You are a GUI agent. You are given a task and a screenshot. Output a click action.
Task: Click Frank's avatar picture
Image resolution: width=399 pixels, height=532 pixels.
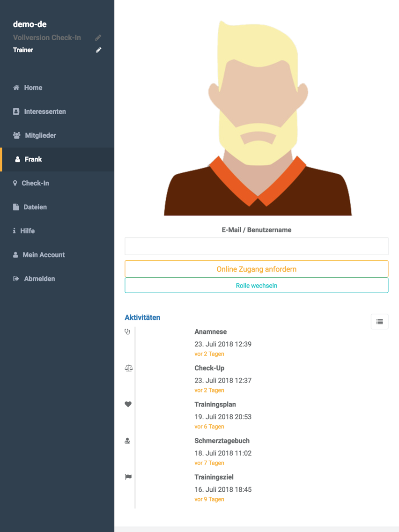258,118
